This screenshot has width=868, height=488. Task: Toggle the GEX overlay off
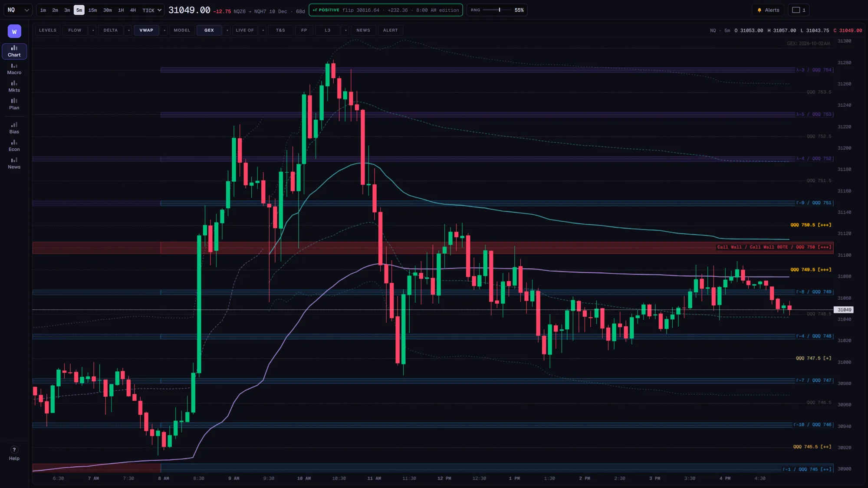click(x=209, y=30)
